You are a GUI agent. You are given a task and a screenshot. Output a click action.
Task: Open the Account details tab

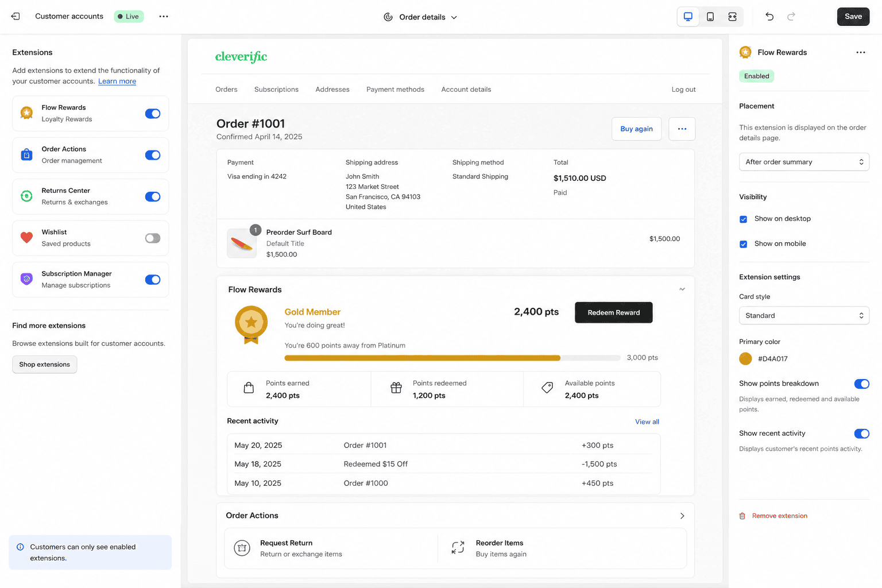click(x=466, y=90)
